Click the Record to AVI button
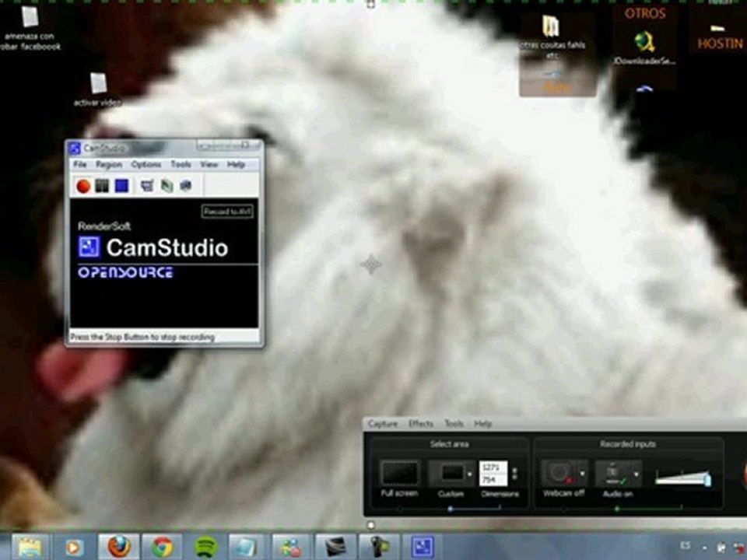This screenshot has width=747, height=560. pyautogui.click(x=227, y=212)
